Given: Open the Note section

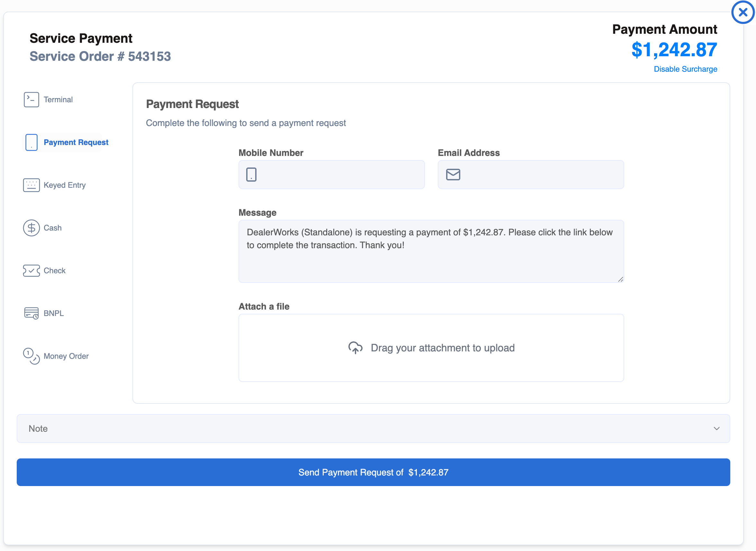Looking at the screenshot, I should pyautogui.click(x=373, y=429).
